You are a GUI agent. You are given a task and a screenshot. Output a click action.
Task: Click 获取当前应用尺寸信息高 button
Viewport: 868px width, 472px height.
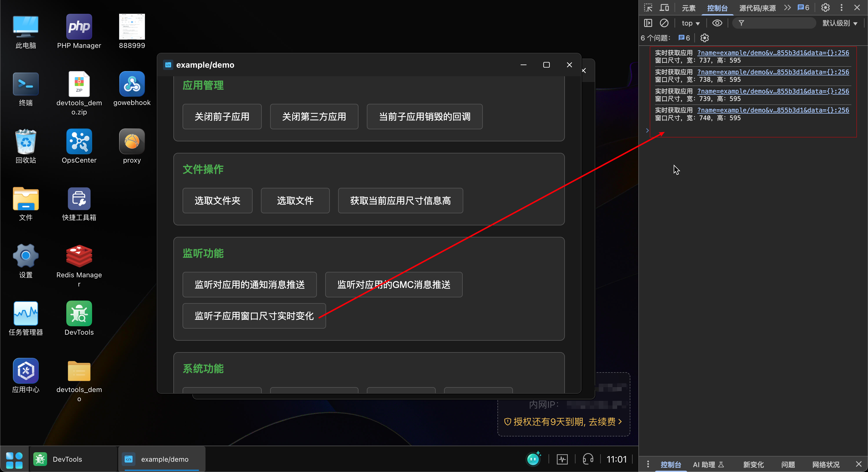401,201
